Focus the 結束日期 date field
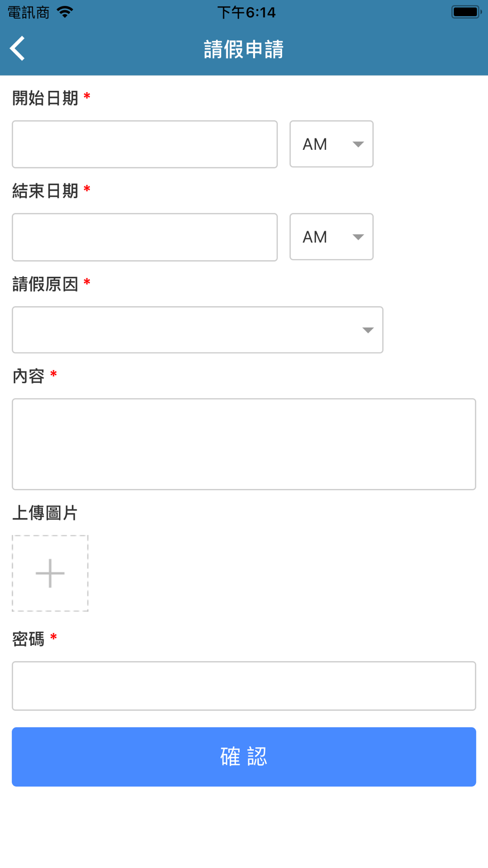 click(x=145, y=237)
